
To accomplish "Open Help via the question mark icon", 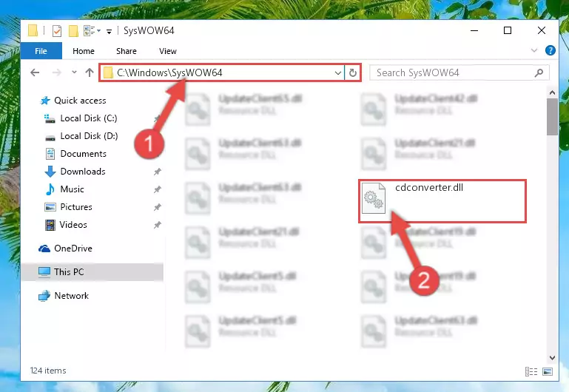I will click(550, 50).
